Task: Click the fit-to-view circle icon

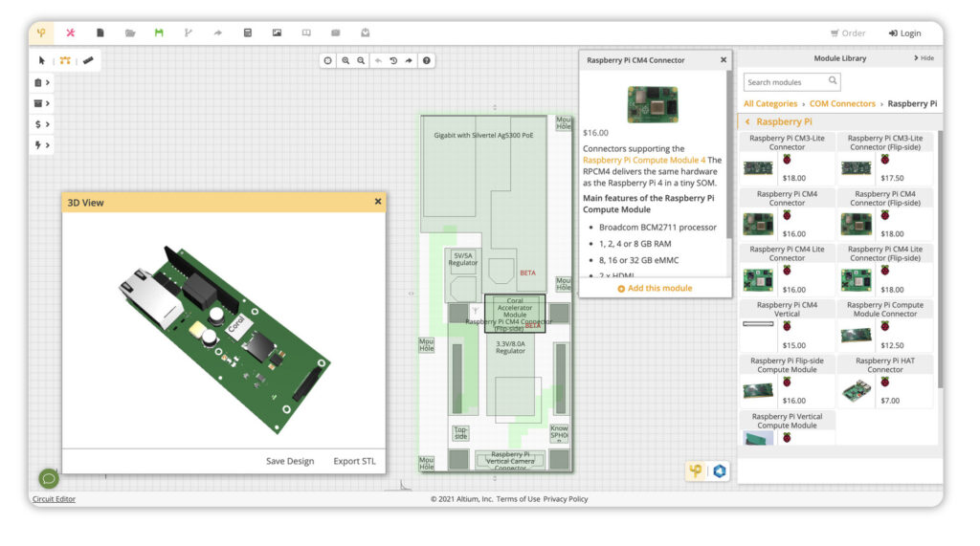Action: 327,60
